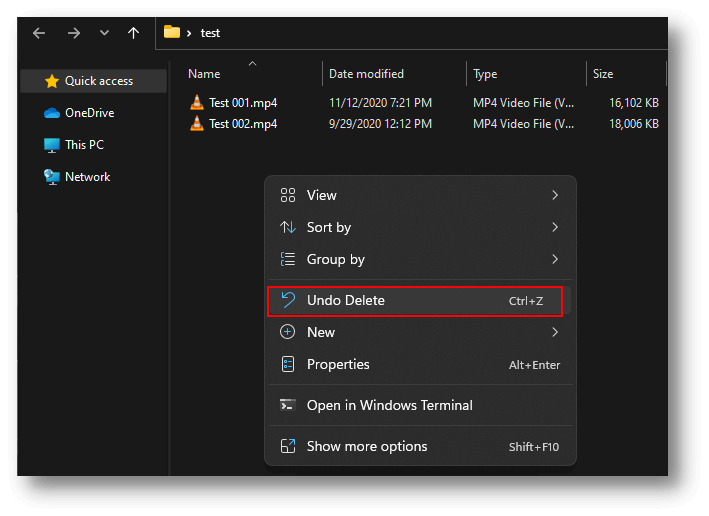Open Network in the navigation pane
Screen dimensions: 709x516
click(x=87, y=177)
